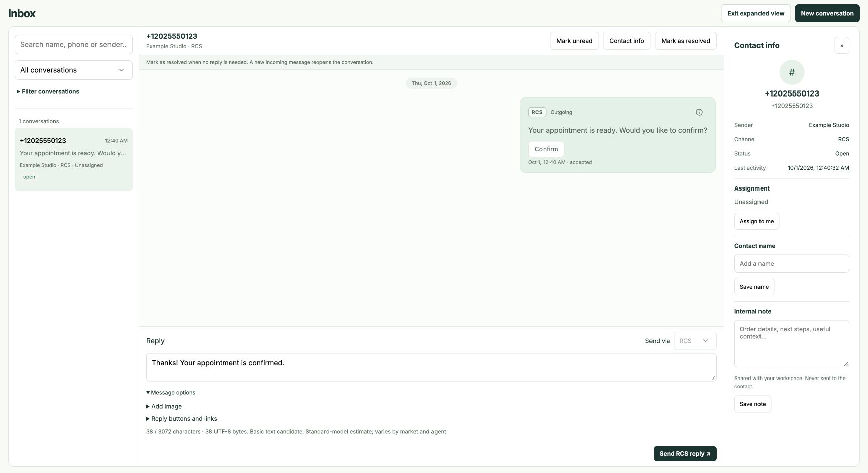
Task: Click the Internal note text area
Action: (x=792, y=344)
